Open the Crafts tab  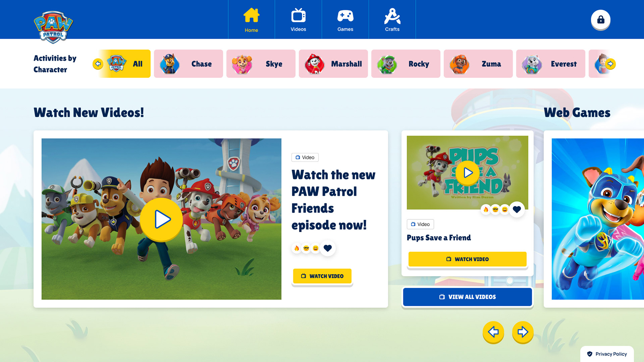point(392,20)
